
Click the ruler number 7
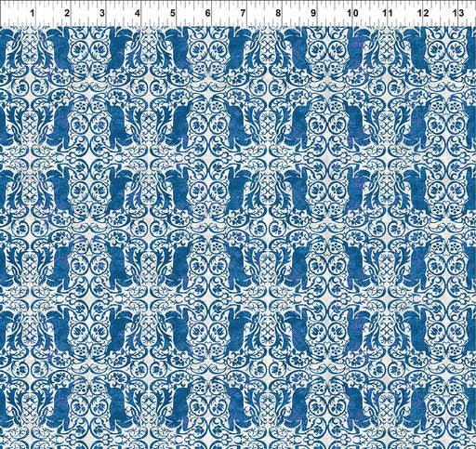(243, 13)
